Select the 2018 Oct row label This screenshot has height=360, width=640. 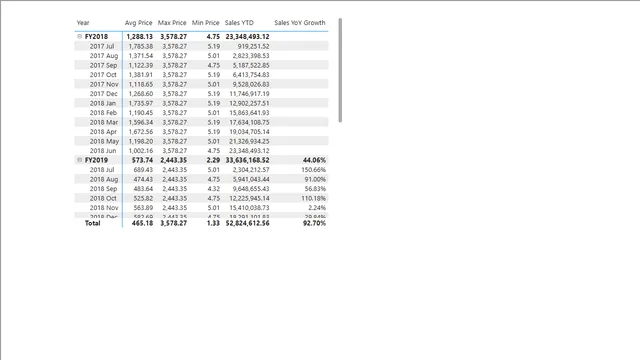click(x=103, y=198)
